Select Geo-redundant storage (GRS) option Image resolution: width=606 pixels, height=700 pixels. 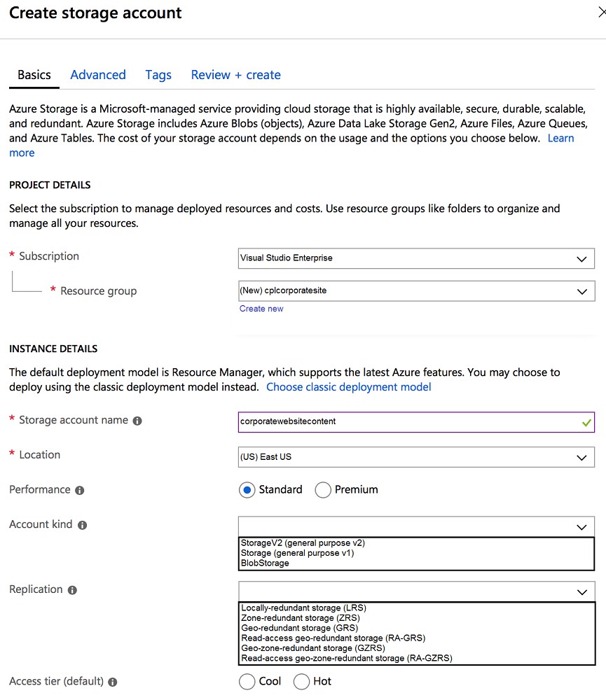pyautogui.click(x=299, y=628)
